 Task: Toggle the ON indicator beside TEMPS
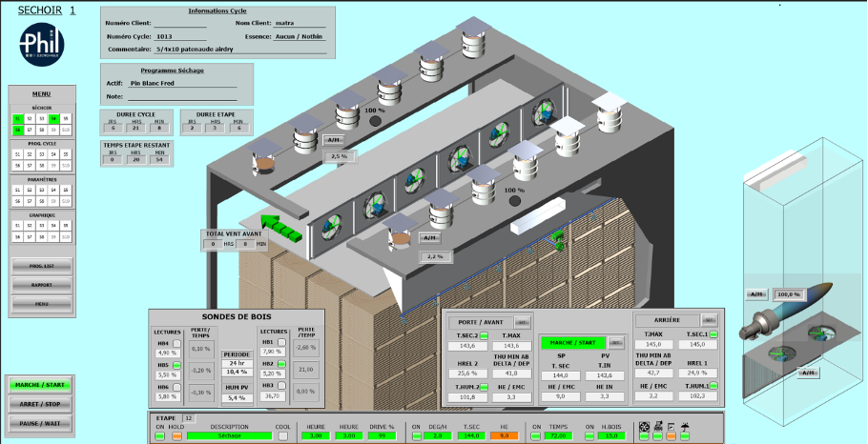point(536,436)
